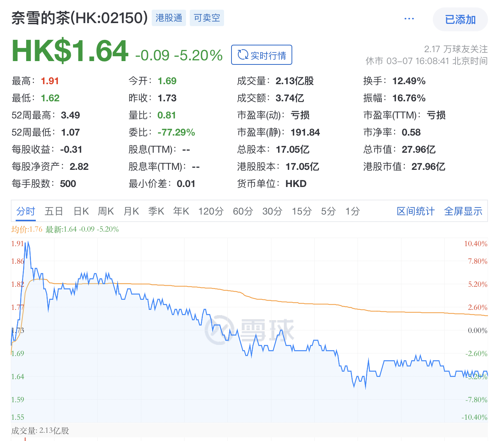This screenshot has width=504, height=441.
Task: Click the 最小价差 value 0.01
Action: coord(186,184)
